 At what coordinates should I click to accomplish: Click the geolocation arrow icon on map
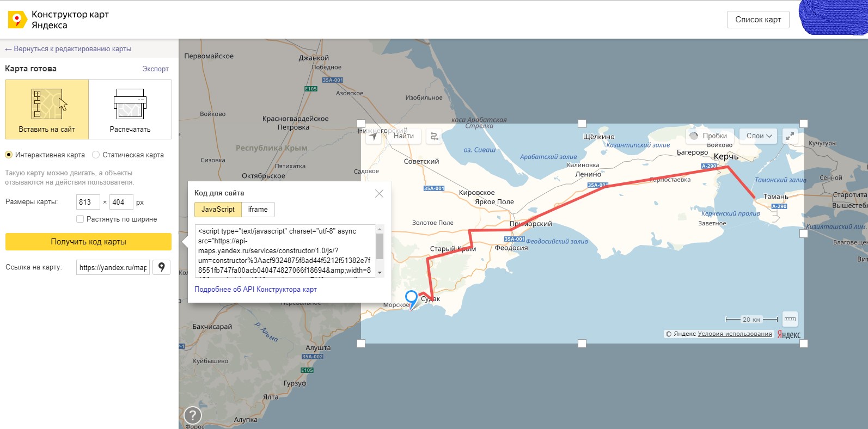click(374, 136)
